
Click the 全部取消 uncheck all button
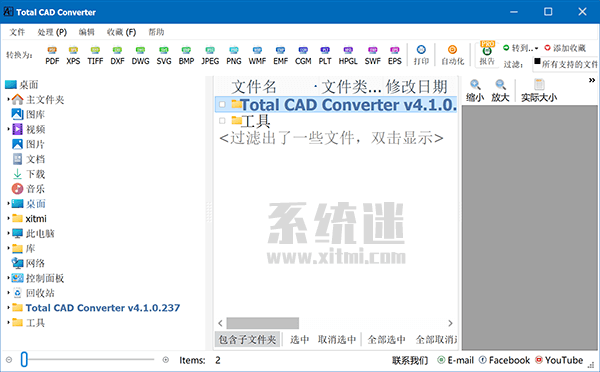[436, 339]
